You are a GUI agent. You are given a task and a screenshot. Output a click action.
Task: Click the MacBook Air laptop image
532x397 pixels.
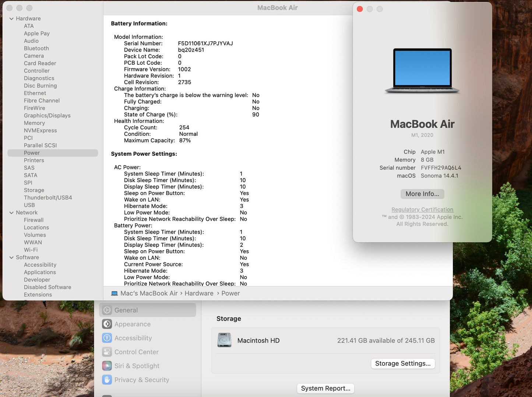click(422, 71)
